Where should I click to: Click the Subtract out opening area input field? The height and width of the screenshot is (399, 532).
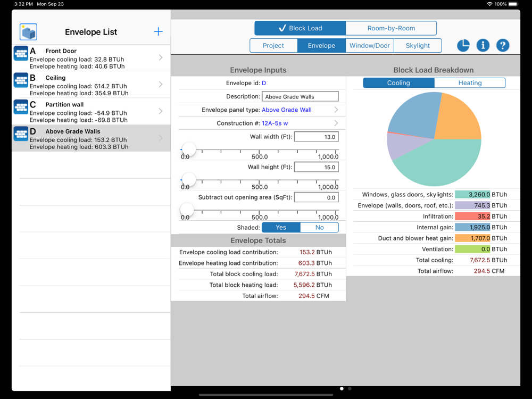317,197
